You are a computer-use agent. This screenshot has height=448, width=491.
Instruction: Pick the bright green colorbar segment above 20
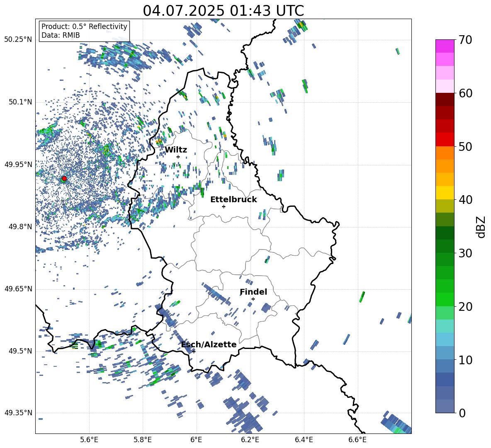point(445,299)
